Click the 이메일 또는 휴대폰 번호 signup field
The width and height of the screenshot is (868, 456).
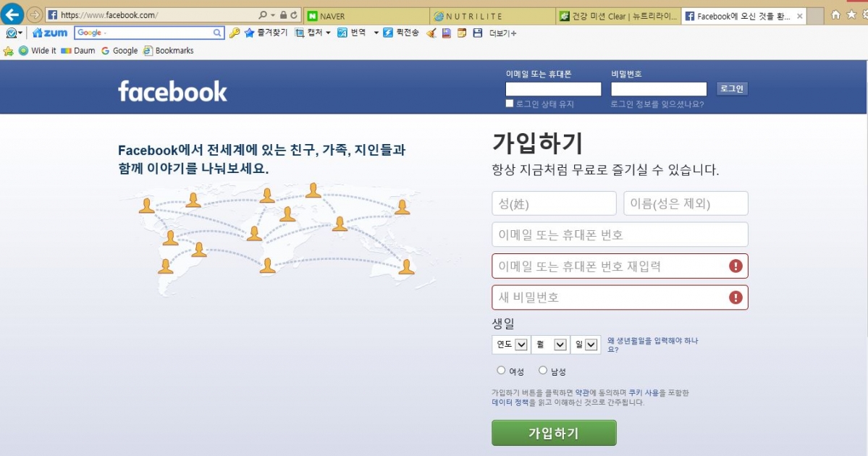click(x=620, y=235)
